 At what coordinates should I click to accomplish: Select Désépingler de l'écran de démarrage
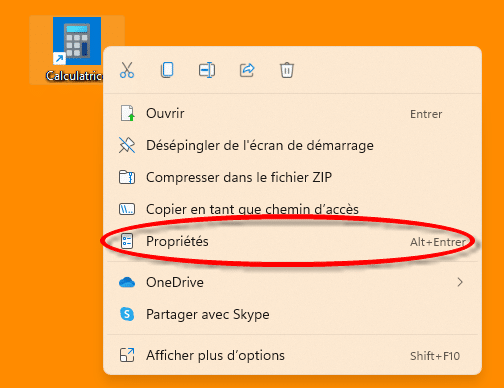coord(292,145)
